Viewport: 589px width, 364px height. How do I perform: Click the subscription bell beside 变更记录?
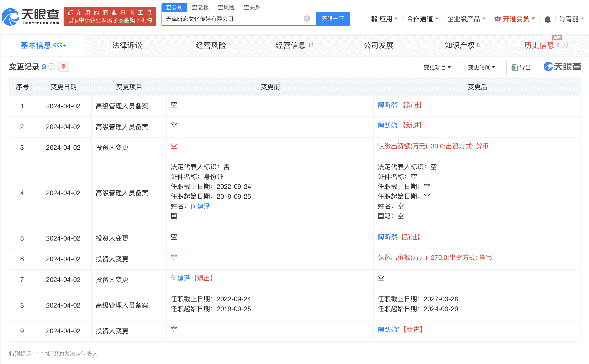tap(63, 67)
